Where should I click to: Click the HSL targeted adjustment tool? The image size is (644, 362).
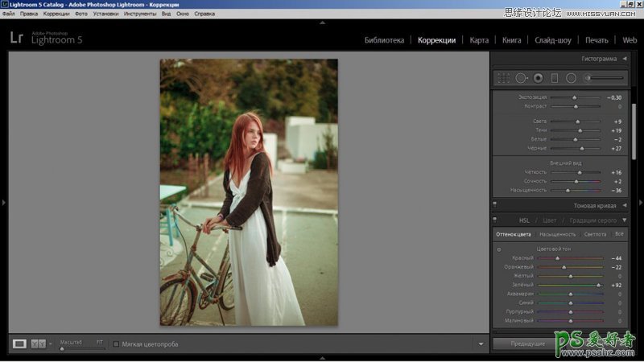[x=499, y=249]
